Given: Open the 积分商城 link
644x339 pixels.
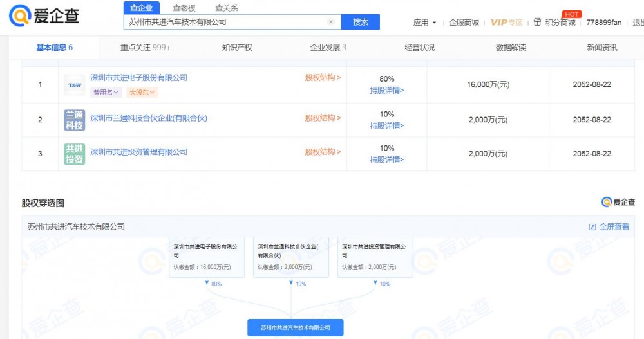Looking at the screenshot, I should point(560,22).
